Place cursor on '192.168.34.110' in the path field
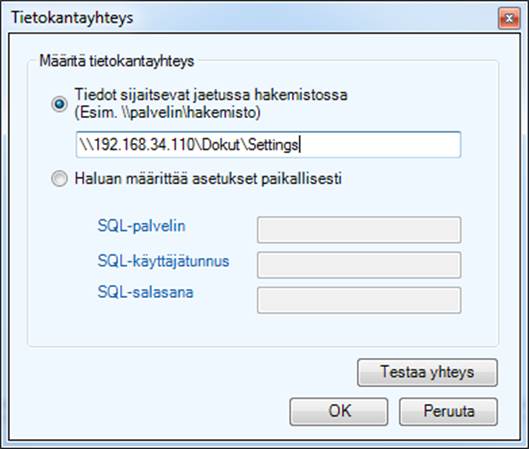 [x=144, y=145]
